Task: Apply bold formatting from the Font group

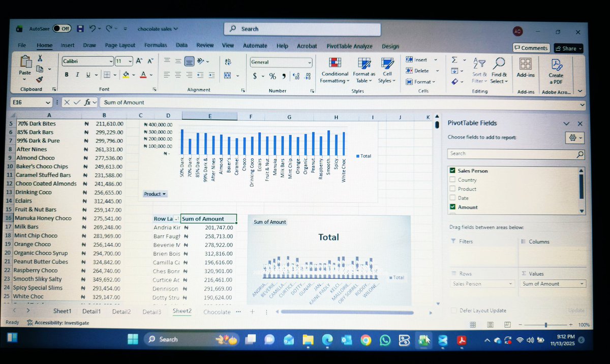Action: click(x=67, y=74)
